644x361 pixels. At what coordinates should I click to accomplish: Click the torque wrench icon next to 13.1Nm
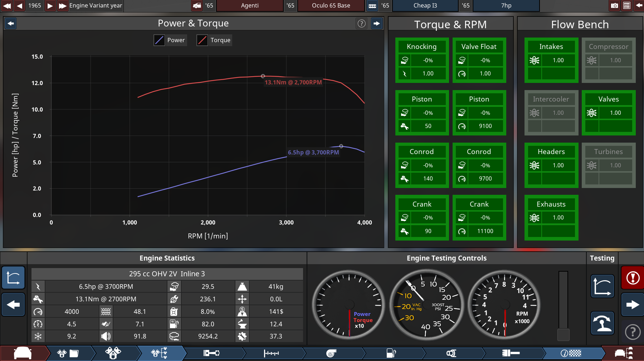coord(38,299)
